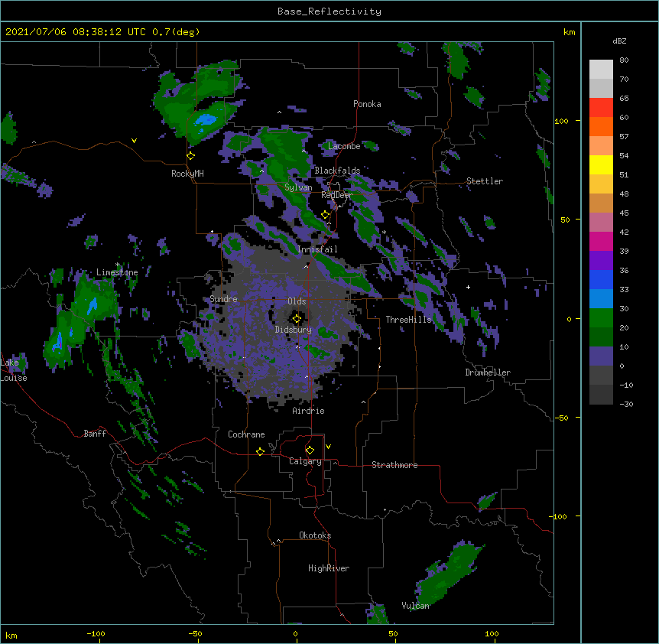Click the yellow v marker east of Calgary

click(x=328, y=447)
